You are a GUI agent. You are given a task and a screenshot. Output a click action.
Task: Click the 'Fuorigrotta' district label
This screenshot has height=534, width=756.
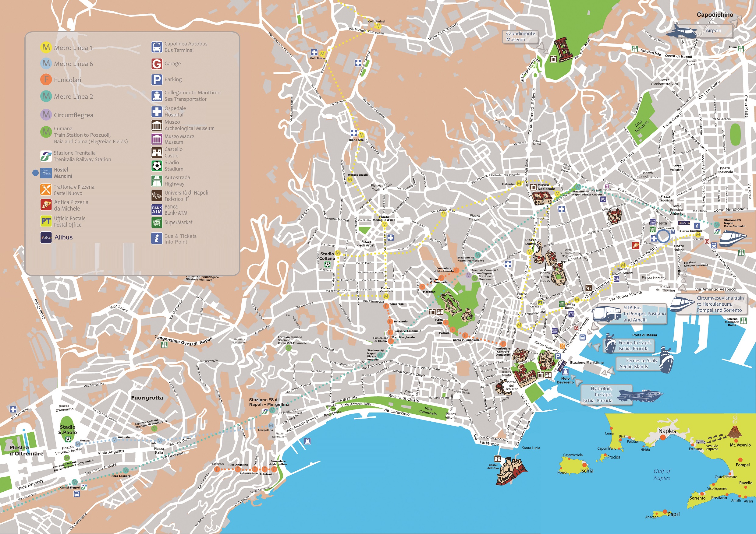click(x=147, y=398)
